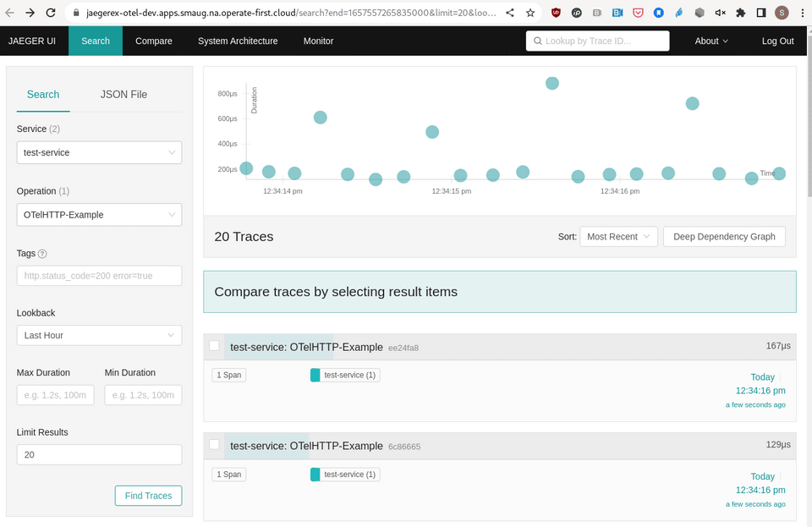The height and width of the screenshot is (527, 812).
Task: Click the Find Traces button
Action: click(148, 496)
